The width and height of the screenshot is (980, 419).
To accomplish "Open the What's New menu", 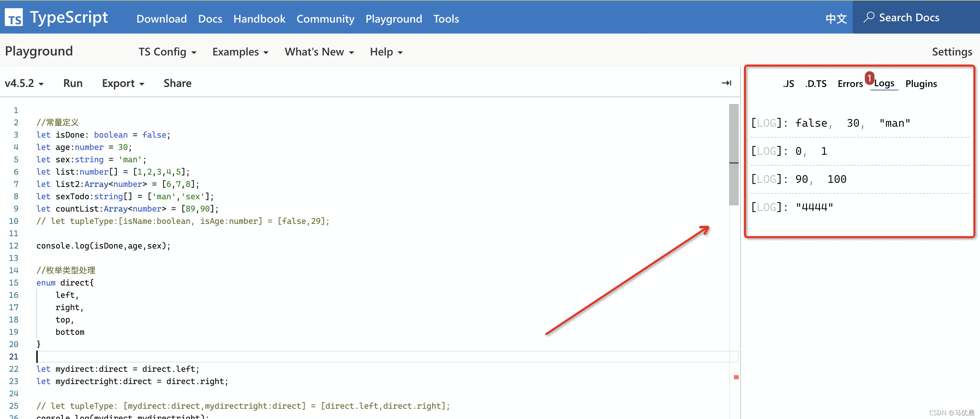I will (x=319, y=52).
